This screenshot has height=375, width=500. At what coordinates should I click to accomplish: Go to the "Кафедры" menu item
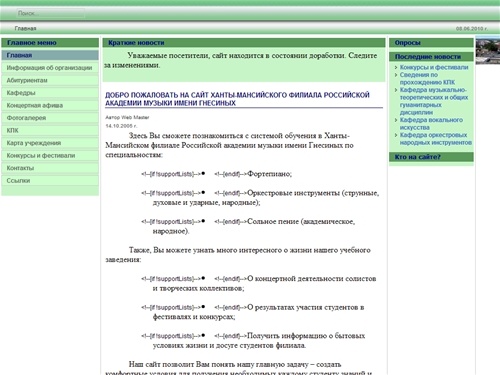(x=50, y=93)
